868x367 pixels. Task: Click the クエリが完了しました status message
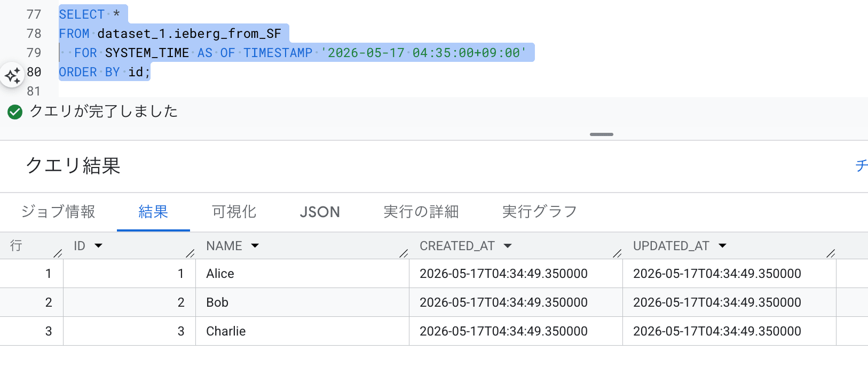[104, 111]
